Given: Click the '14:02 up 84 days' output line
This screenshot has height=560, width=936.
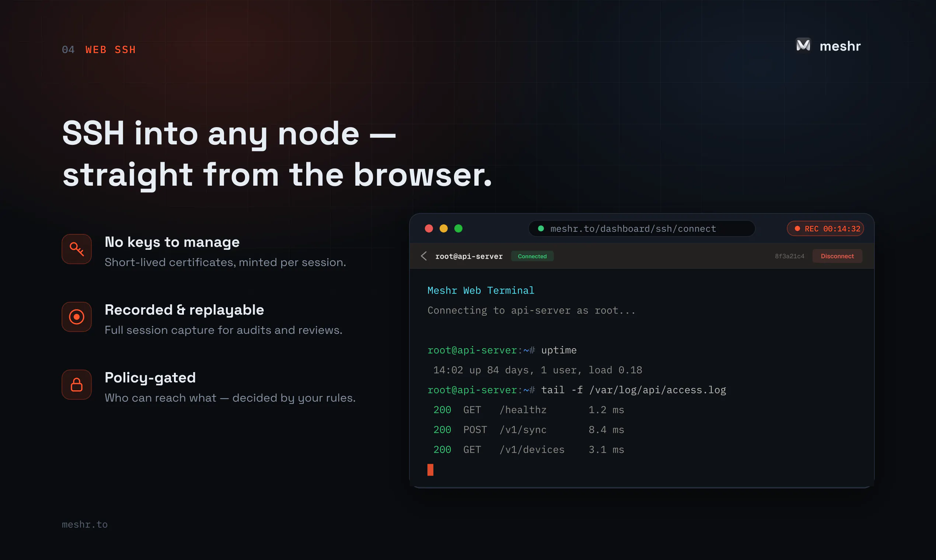Looking at the screenshot, I should (x=538, y=370).
